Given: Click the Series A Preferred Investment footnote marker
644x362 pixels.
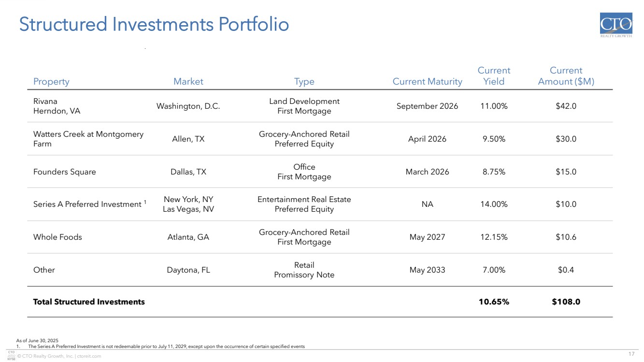Looking at the screenshot, I should pyautogui.click(x=145, y=202).
